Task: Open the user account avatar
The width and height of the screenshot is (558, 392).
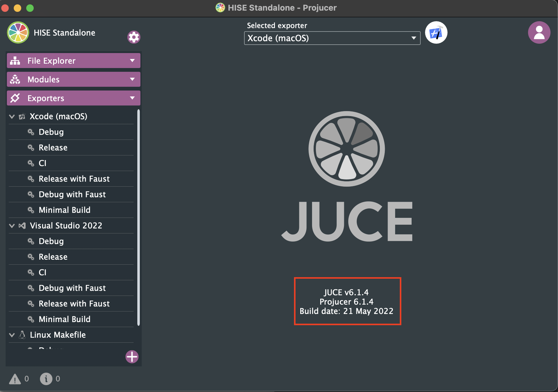Action: [x=539, y=32]
